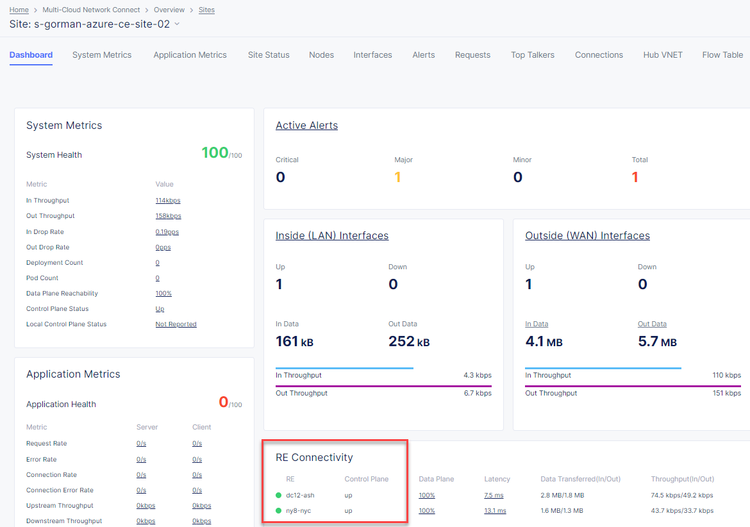Image resolution: width=750 pixels, height=527 pixels.
Task: Open the Active Alerts heading link
Action: [x=307, y=126]
